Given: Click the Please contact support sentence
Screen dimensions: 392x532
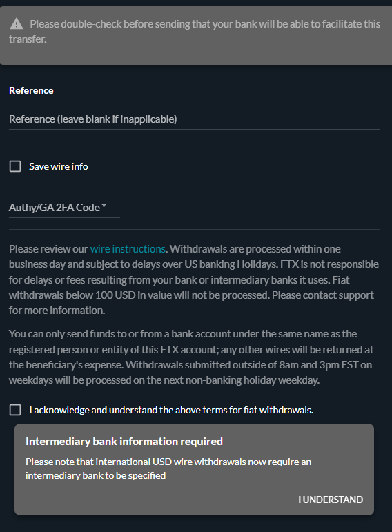Looking at the screenshot, I should 191,303.
